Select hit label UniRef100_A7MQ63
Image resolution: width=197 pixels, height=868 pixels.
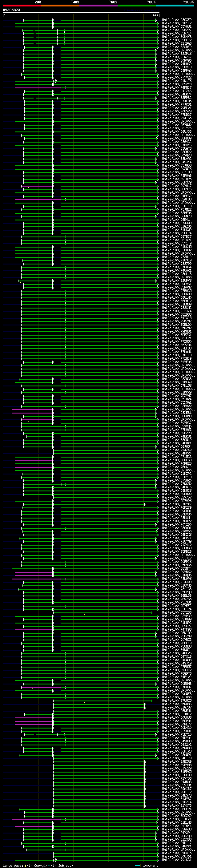coord(177,430)
